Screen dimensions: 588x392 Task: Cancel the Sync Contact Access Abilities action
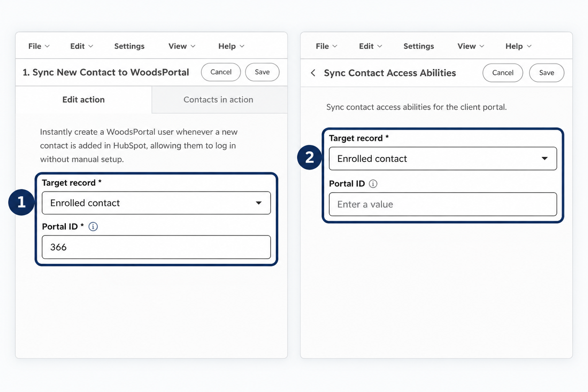coord(503,73)
